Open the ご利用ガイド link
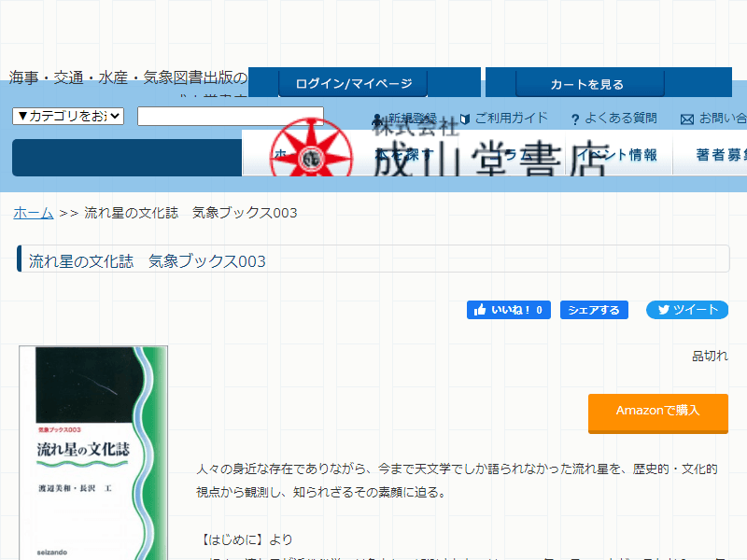 point(511,118)
